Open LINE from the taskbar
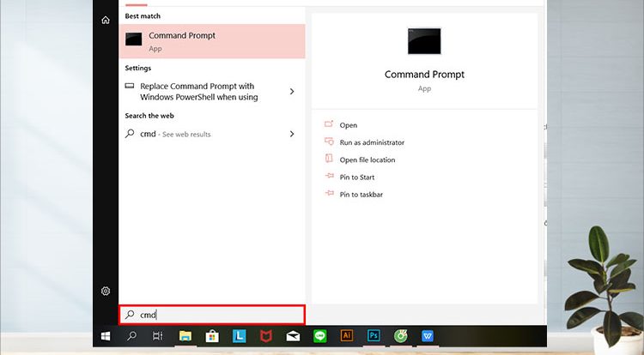Screen dimensions: 644x355 320,336
